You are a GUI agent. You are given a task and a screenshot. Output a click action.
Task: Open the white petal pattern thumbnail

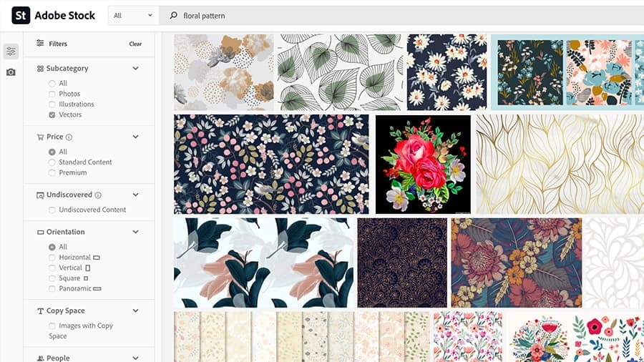615,263
